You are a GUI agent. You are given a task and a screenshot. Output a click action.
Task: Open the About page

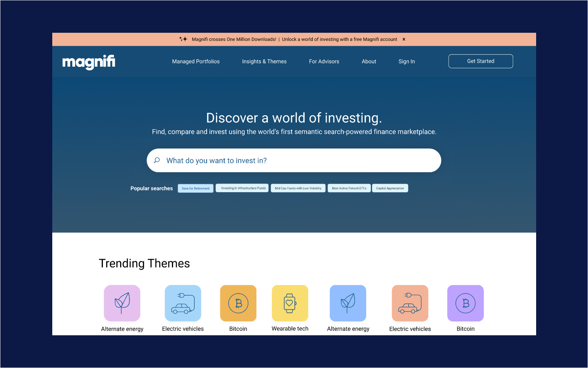(369, 61)
